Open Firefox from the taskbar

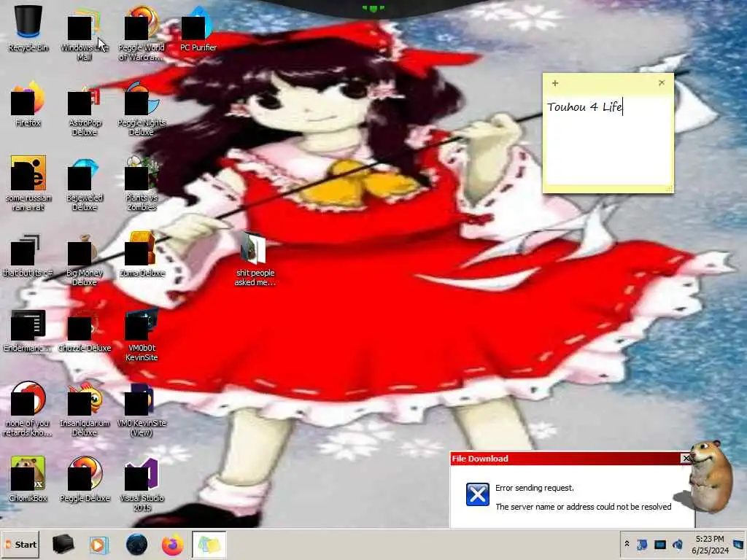pos(172,545)
